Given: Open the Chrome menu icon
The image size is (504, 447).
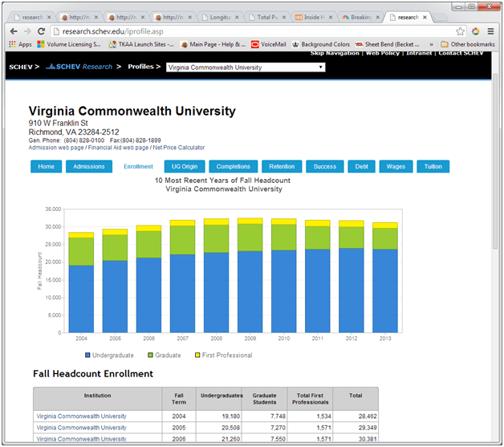Looking at the screenshot, I should (x=490, y=31).
